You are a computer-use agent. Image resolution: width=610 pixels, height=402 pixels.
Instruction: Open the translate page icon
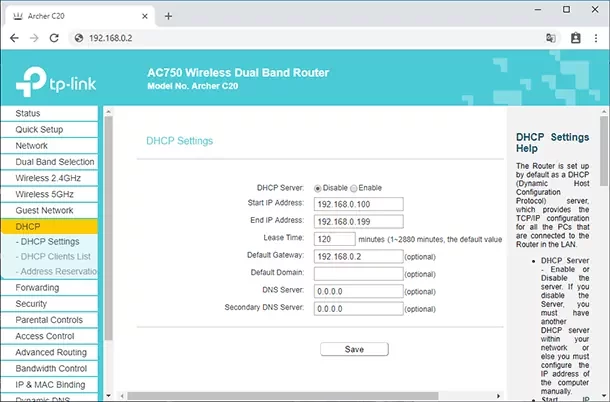550,38
